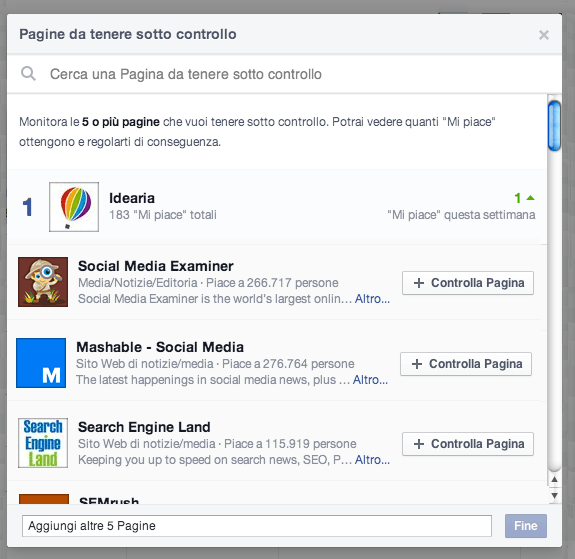The height and width of the screenshot is (559, 575).
Task: Click the SEMrush orange thumbnail
Action: coord(44,499)
